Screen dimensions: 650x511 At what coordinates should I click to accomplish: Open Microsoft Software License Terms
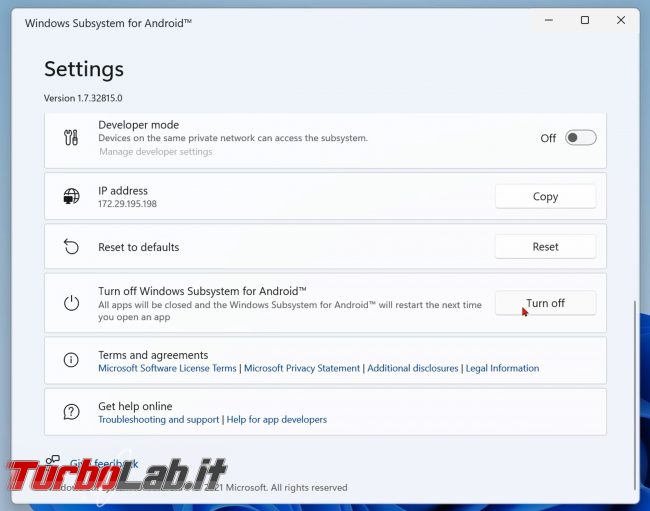pos(167,368)
